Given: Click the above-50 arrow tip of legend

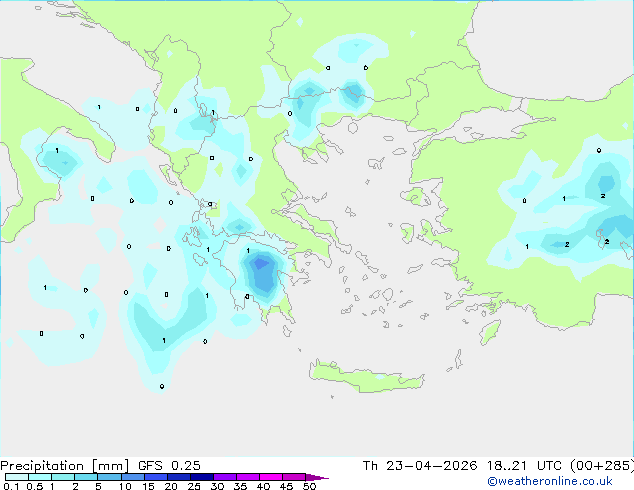Looking at the screenshot, I should [x=317, y=477].
